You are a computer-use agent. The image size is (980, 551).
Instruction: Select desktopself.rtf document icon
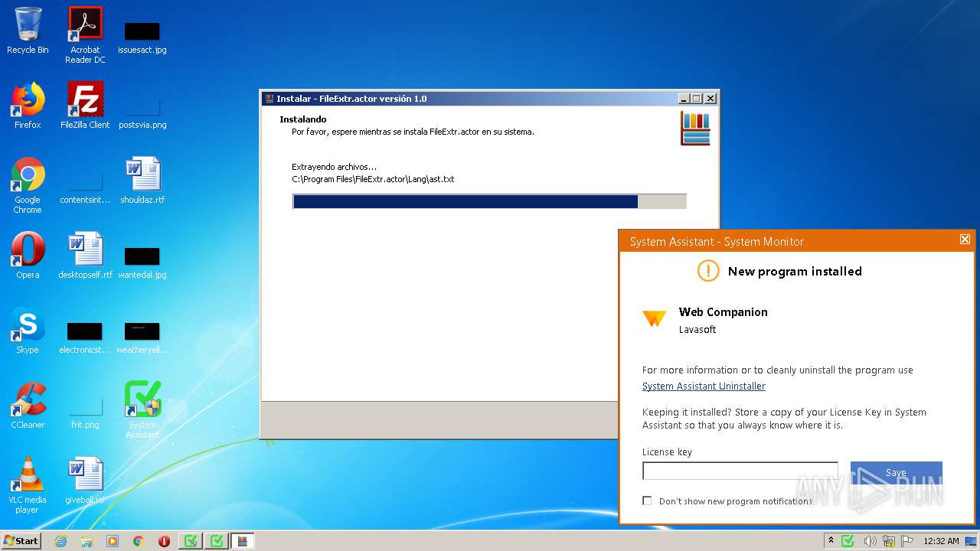(x=85, y=256)
